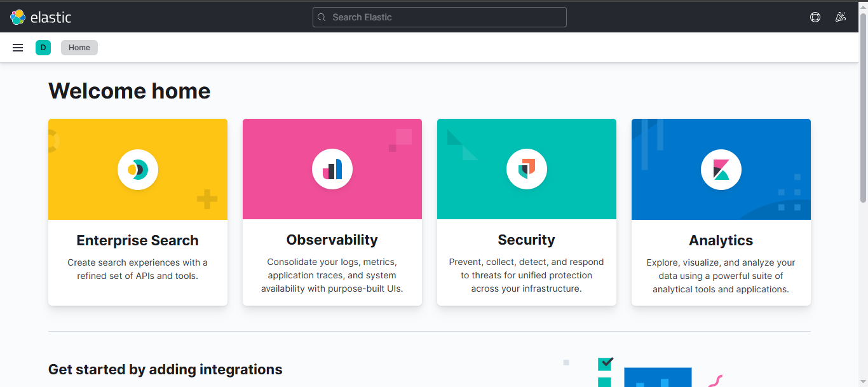The width and height of the screenshot is (868, 387).
Task: Click the Security shield logo icon
Action: tap(527, 170)
